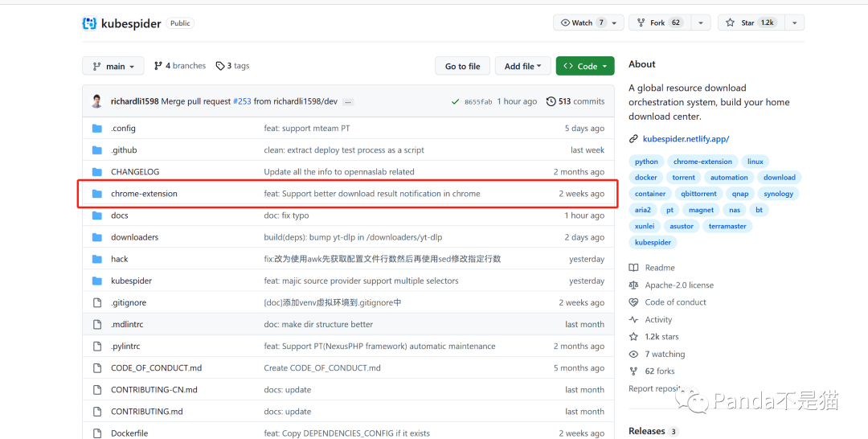Expand the Star lists caret

coord(794,23)
